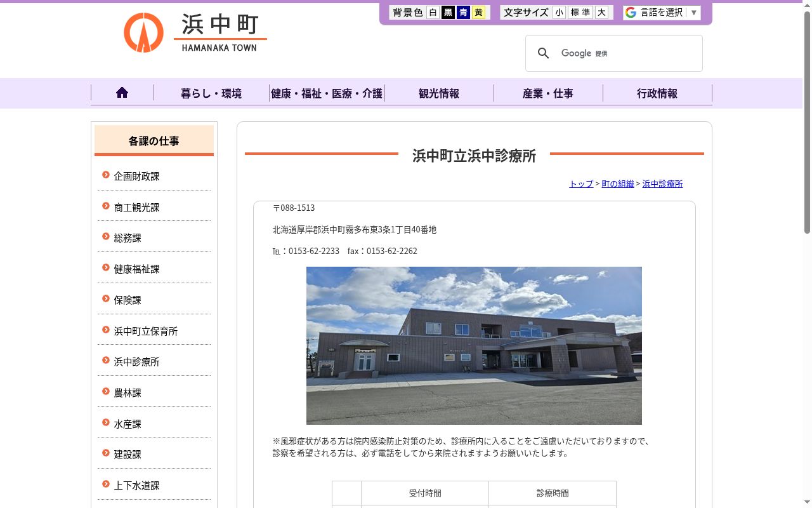Click the Google G translate icon
This screenshot has height=508, width=812.
pos(631,13)
